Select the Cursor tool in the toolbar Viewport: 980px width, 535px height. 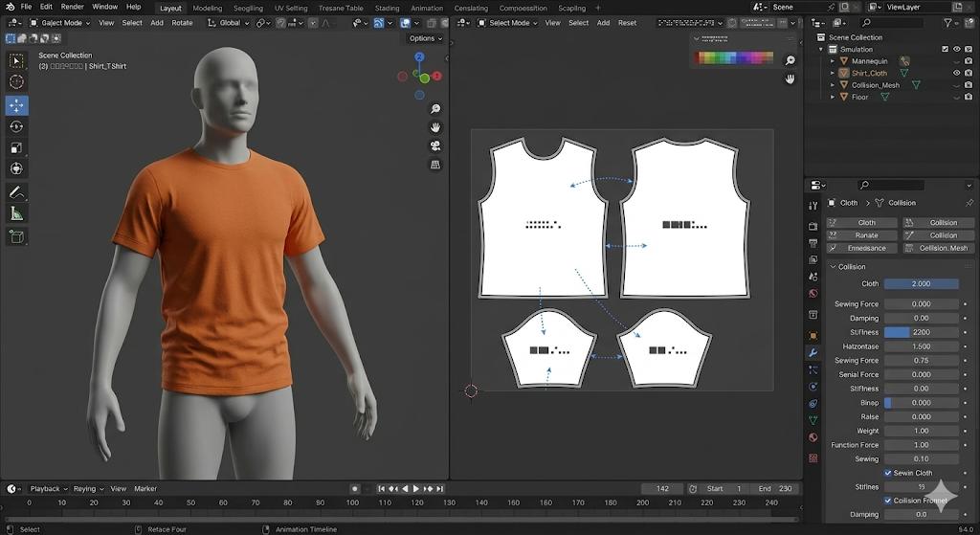click(x=16, y=82)
